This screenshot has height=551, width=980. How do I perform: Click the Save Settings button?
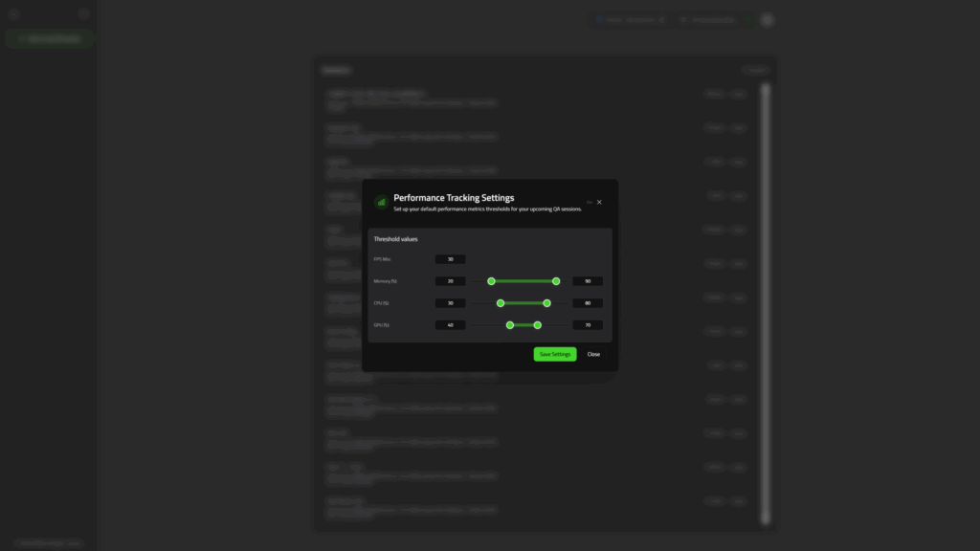coord(555,354)
